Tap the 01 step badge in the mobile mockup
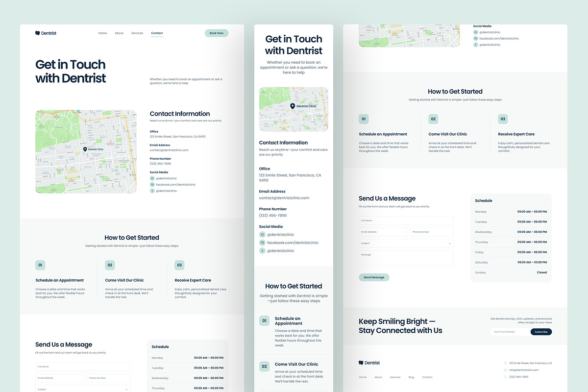The height and width of the screenshot is (392, 588). tap(265, 321)
